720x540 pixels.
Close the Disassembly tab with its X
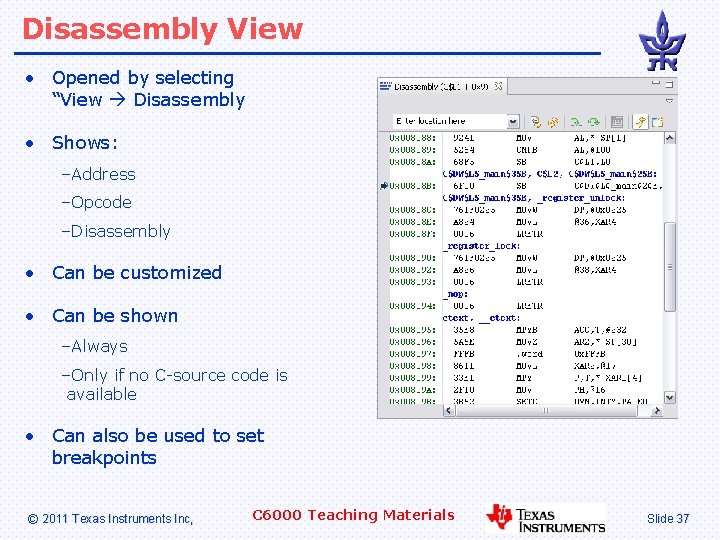(498, 86)
